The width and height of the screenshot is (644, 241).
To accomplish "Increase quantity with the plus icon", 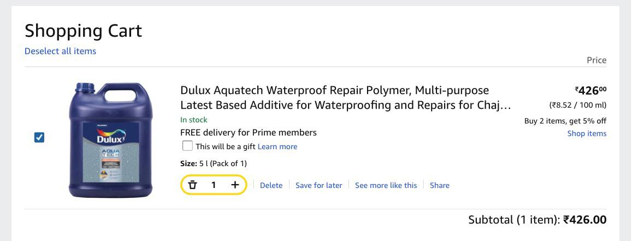I will coord(235,185).
